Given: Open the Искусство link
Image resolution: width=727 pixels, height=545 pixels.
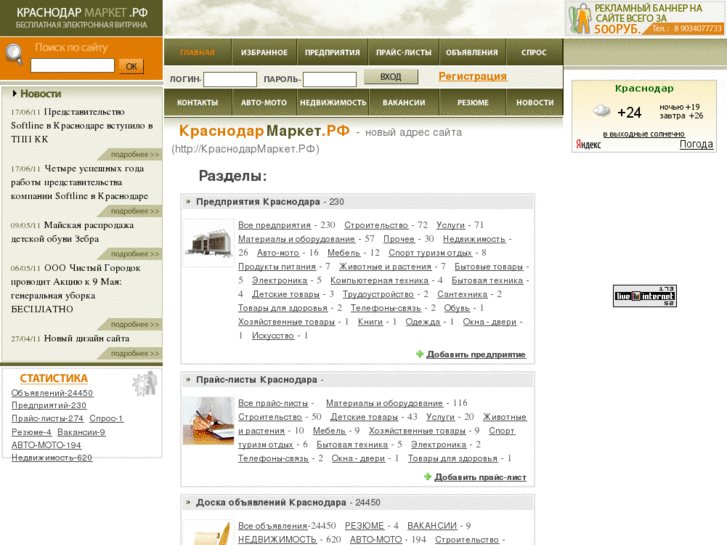Looking at the screenshot, I should [273, 335].
